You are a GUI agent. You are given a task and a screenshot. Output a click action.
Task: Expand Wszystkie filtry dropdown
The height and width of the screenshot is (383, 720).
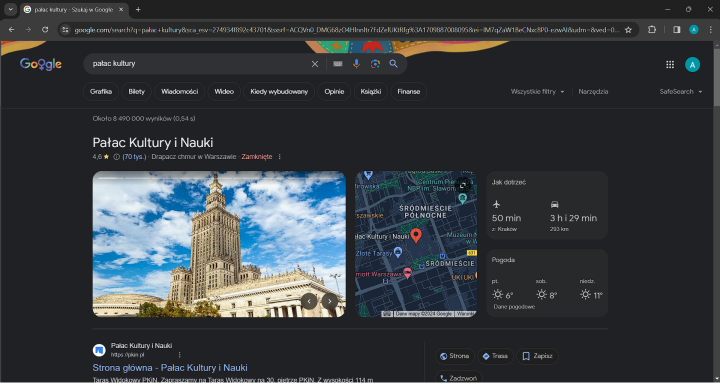(x=537, y=91)
